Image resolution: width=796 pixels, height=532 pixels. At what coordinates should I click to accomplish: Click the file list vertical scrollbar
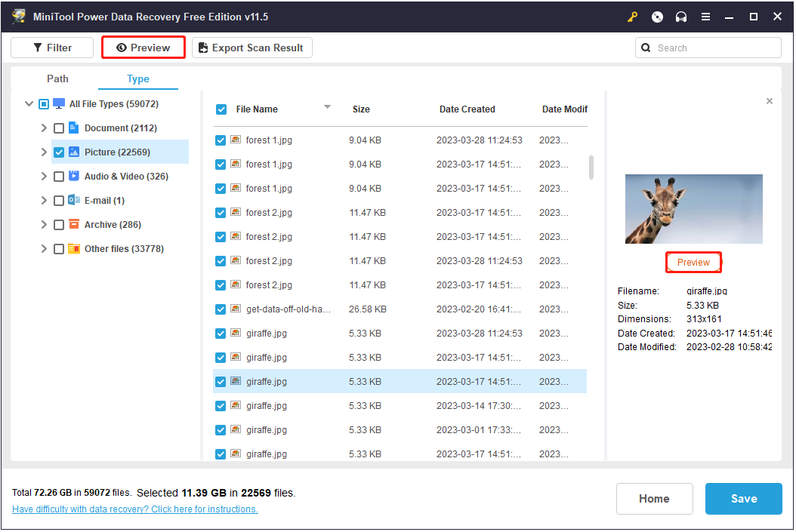591,168
